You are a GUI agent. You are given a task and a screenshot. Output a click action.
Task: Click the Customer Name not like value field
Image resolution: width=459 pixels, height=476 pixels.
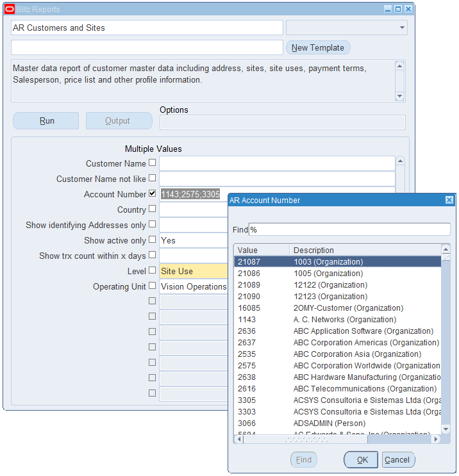pyautogui.click(x=277, y=179)
